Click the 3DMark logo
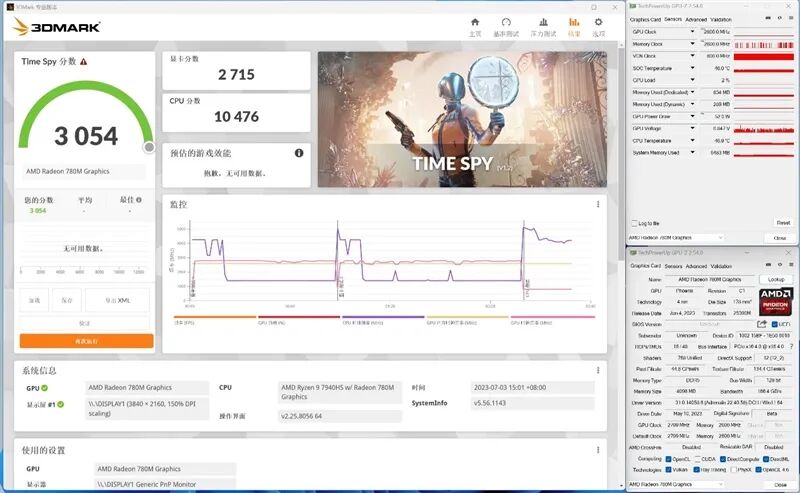The height and width of the screenshot is (493, 800). point(56,27)
